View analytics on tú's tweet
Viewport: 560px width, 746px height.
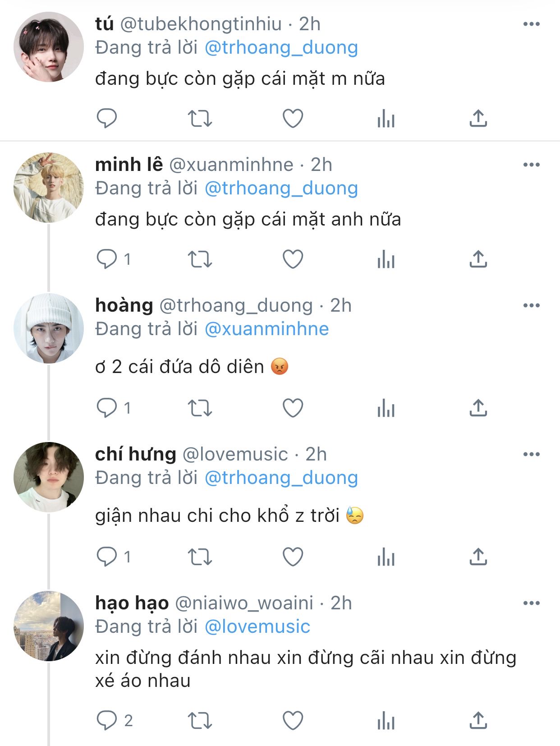386,119
